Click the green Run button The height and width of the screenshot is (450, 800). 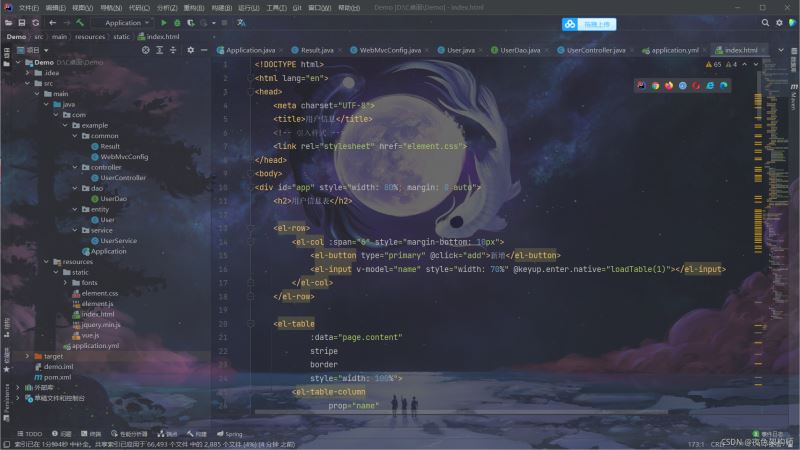tap(164, 23)
